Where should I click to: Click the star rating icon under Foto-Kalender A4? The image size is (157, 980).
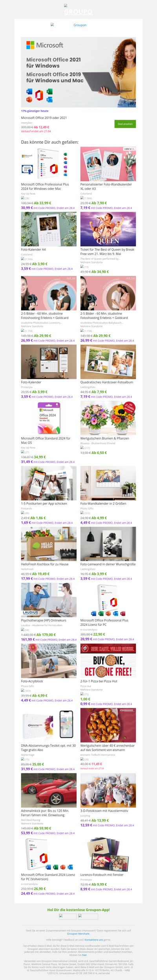coord(23,259)
